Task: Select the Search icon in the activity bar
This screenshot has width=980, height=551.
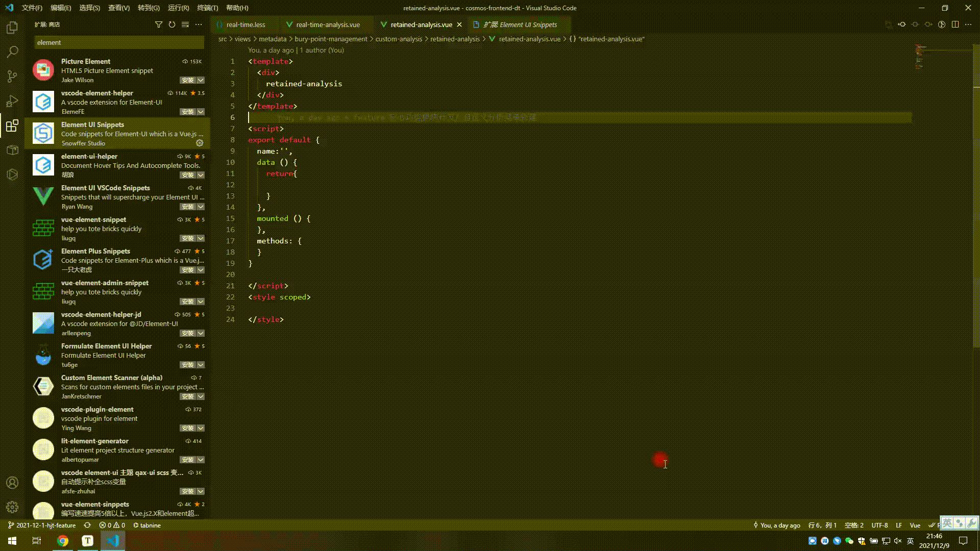Action: tap(12, 52)
